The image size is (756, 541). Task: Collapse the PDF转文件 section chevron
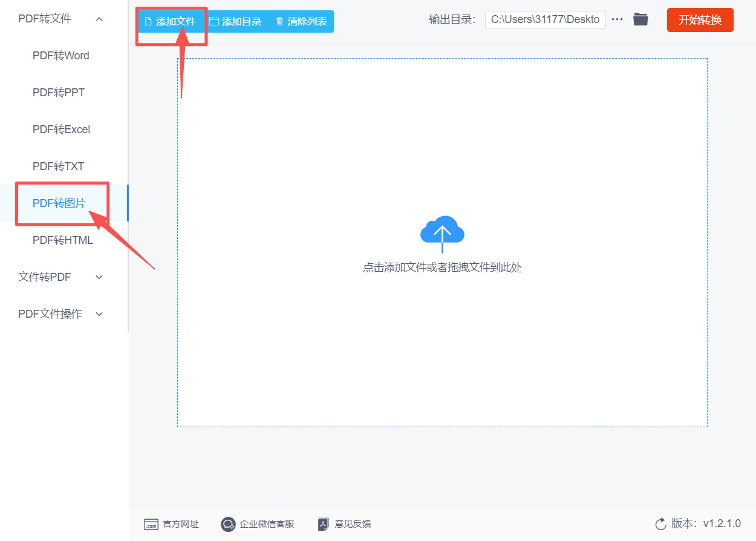click(99, 19)
